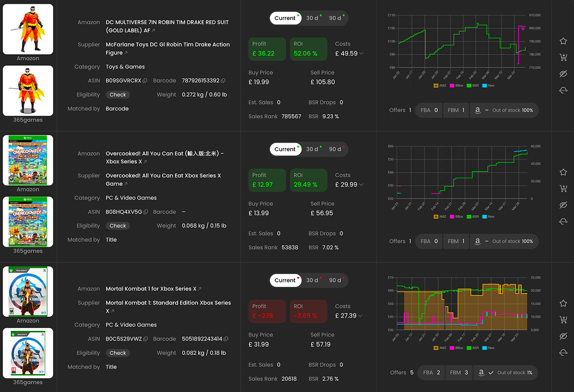
Task: Click Amazon logo in Mortal Kombat offers bar
Action: tap(481, 372)
